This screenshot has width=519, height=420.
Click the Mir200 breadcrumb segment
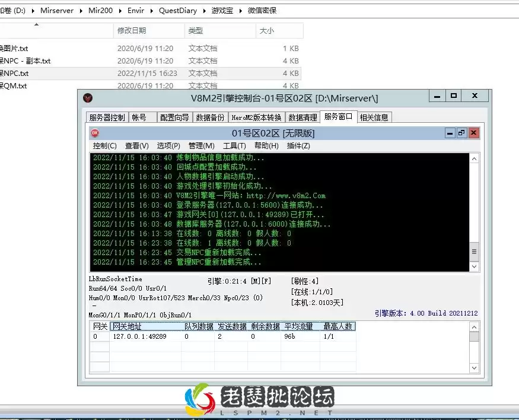click(100, 11)
